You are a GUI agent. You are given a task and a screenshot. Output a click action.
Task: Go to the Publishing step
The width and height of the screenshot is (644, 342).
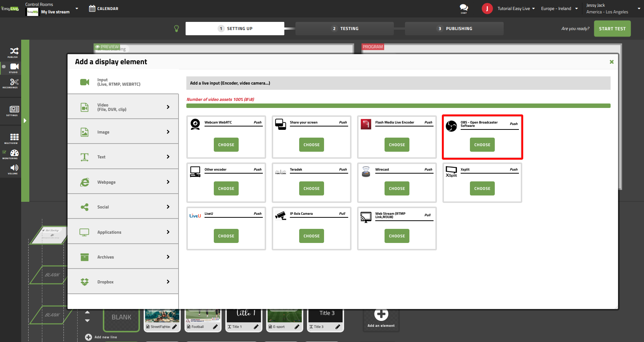click(454, 29)
